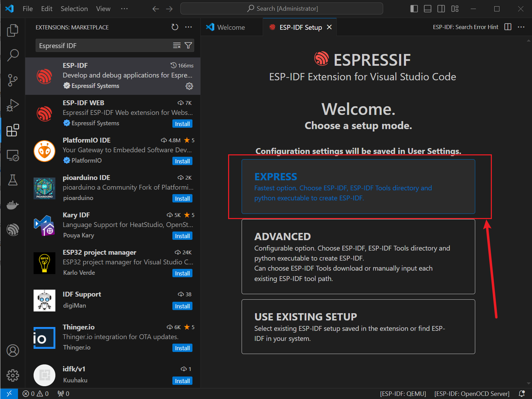Viewport: 532px width, 399px height.
Task: Open the Extensions view icon
Action: coord(13,130)
